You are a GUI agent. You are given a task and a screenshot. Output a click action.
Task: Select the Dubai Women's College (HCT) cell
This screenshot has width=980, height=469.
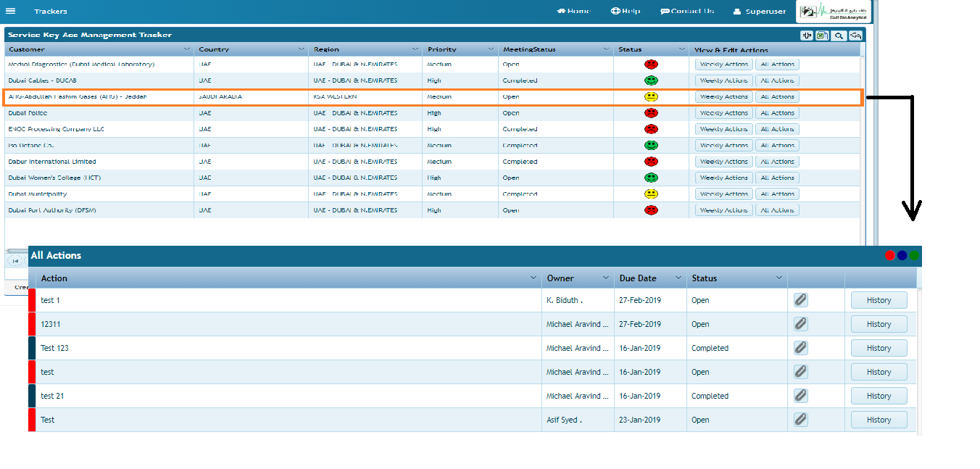point(99,178)
